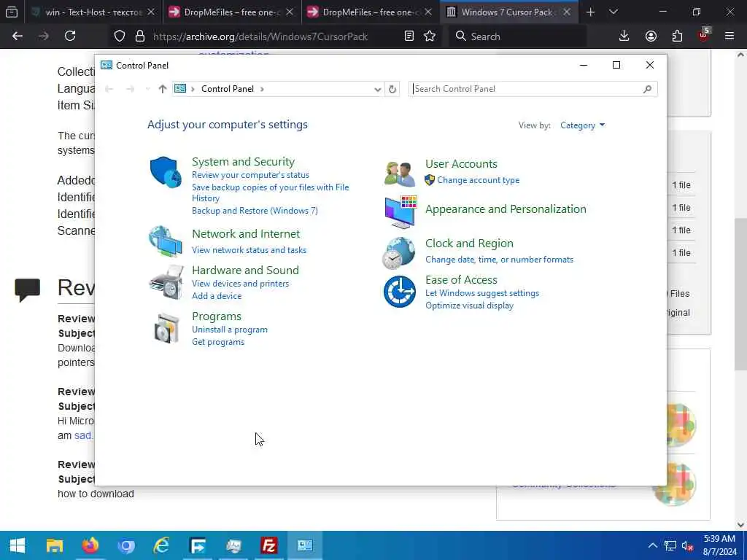Toggle Firefox reader view icon
The image size is (747, 560).
(409, 36)
